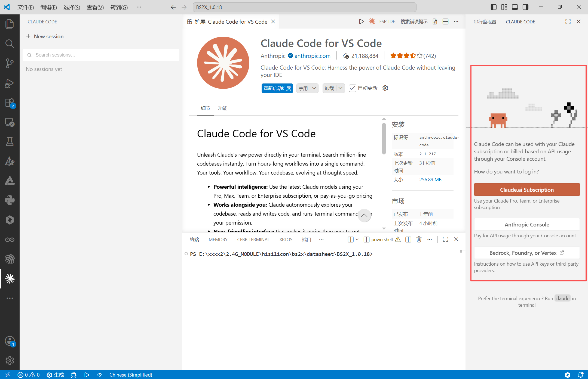Open the Testing flask view
588x379 pixels.
coord(10,142)
